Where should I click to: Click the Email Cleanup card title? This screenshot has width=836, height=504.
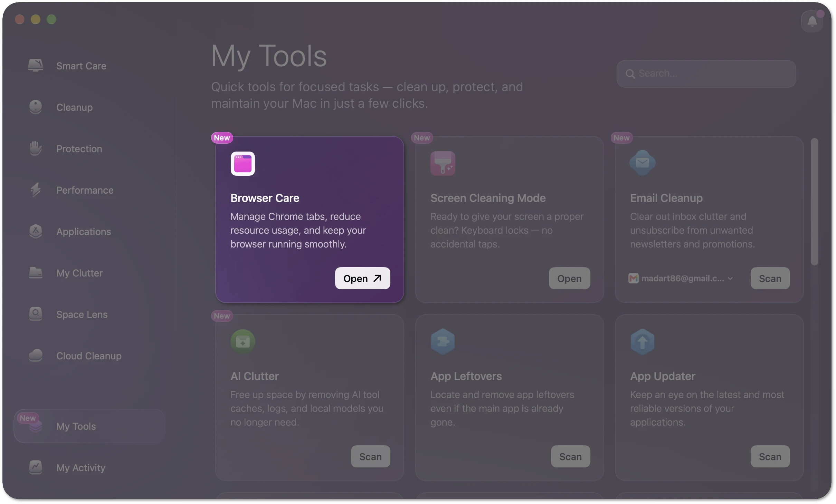pyautogui.click(x=666, y=198)
